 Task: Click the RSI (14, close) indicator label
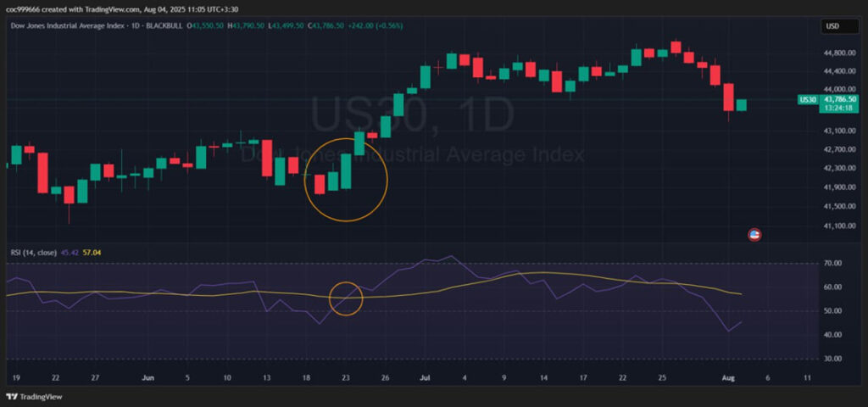[35, 252]
